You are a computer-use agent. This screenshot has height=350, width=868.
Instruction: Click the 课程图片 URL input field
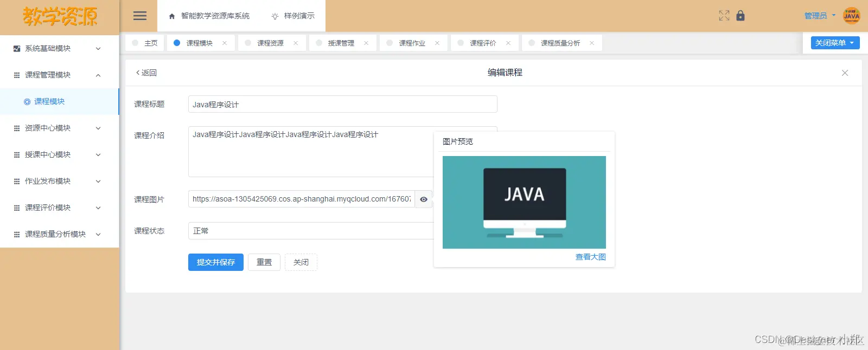click(x=302, y=199)
